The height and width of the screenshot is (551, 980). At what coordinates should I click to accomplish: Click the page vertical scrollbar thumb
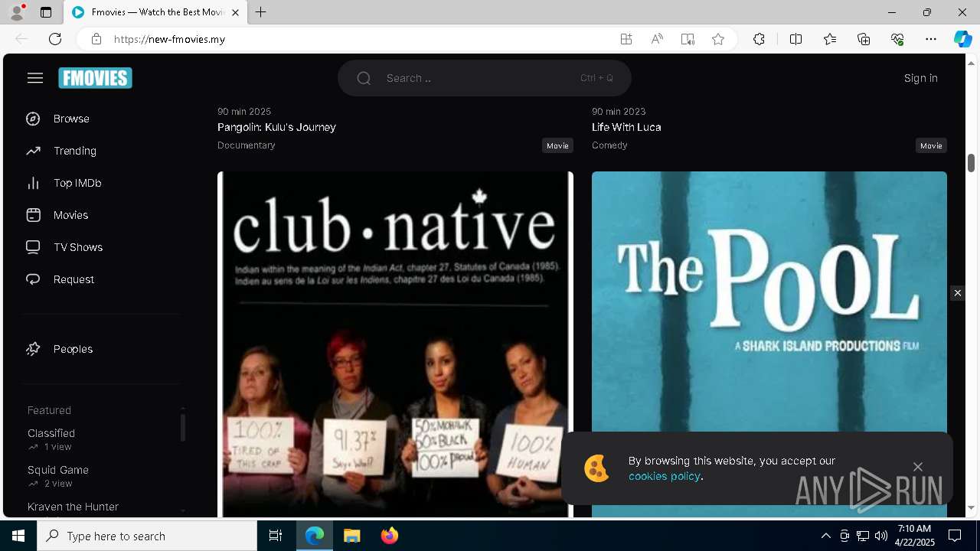point(971,163)
